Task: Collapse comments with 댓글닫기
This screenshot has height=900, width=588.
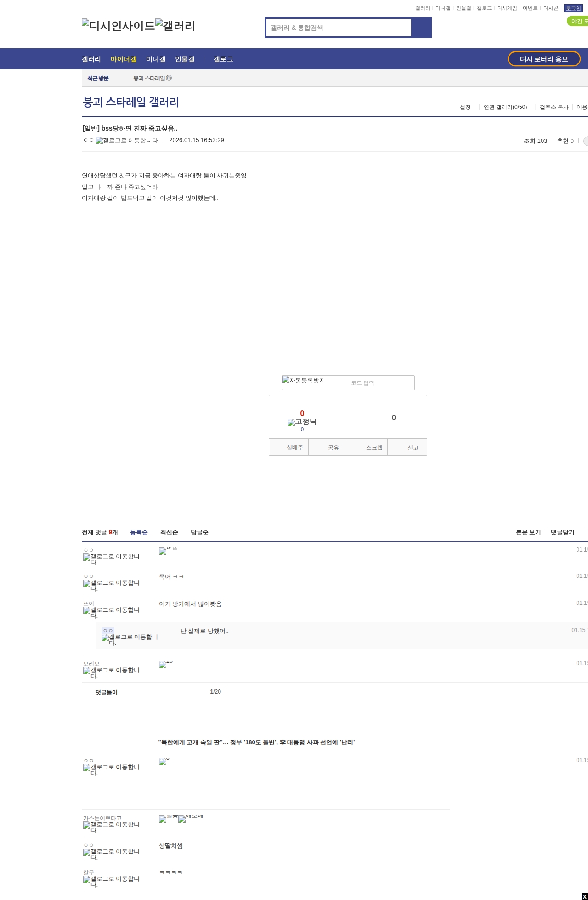Action: [x=563, y=532]
